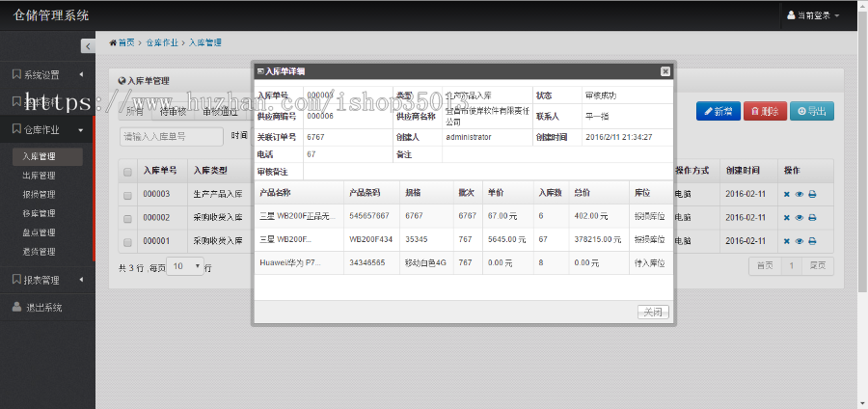The height and width of the screenshot is (409, 868).
Task: Collapse the sidebar with the arrow button
Action: 88,46
